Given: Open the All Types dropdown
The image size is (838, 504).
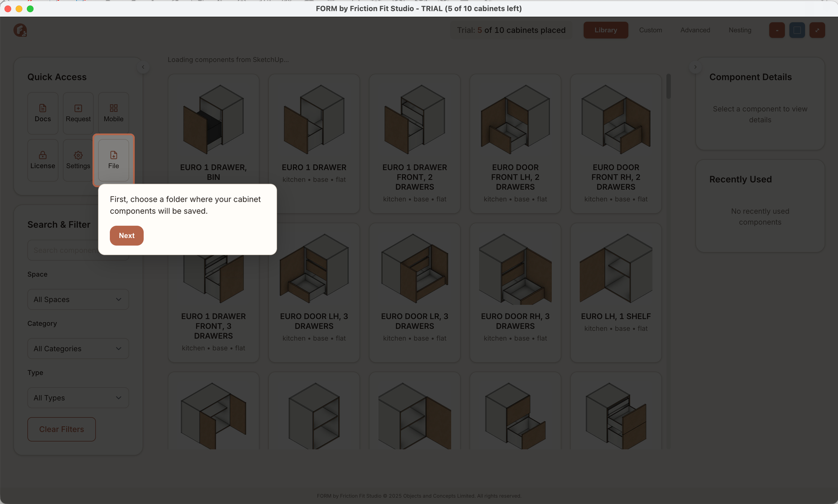Looking at the screenshot, I should (78, 398).
